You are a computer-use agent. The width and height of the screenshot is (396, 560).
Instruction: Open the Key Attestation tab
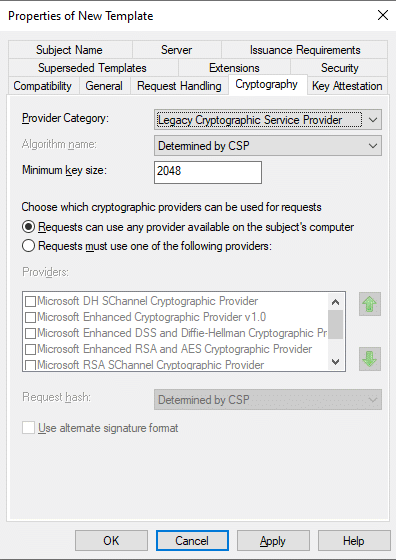coord(347,86)
